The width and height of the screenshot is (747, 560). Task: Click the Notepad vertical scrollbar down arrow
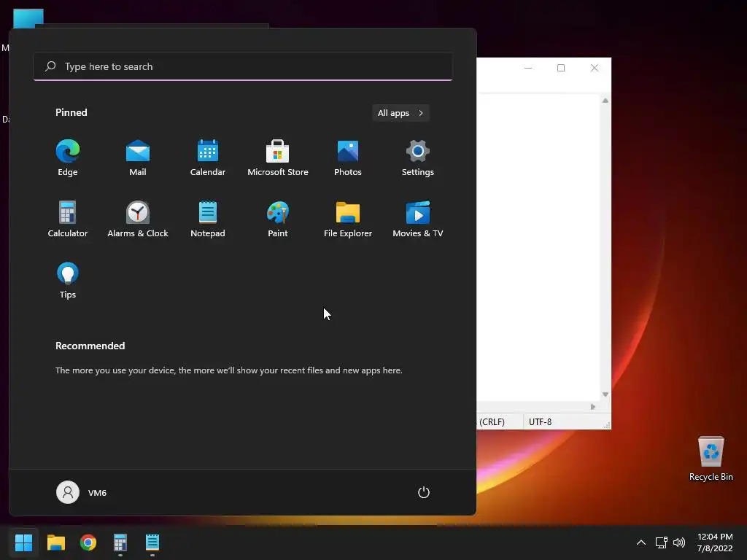point(605,394)
